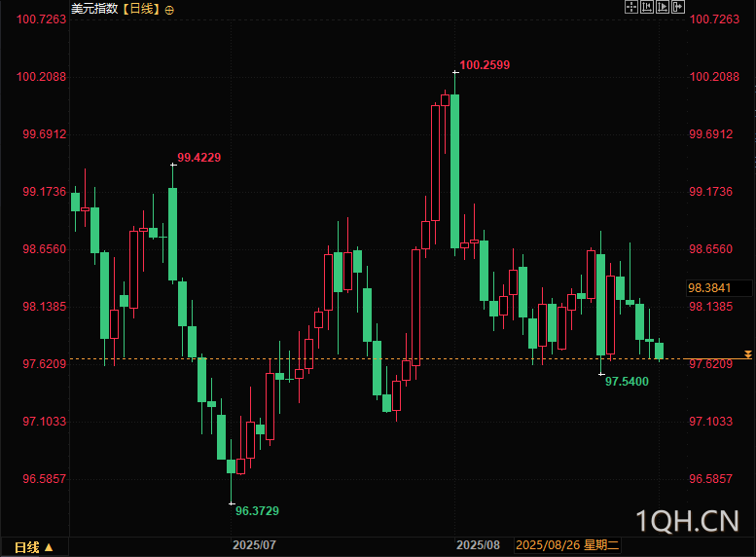
Task: Click the jump-to-latest chart icon
Action: [x=664, y=7]
